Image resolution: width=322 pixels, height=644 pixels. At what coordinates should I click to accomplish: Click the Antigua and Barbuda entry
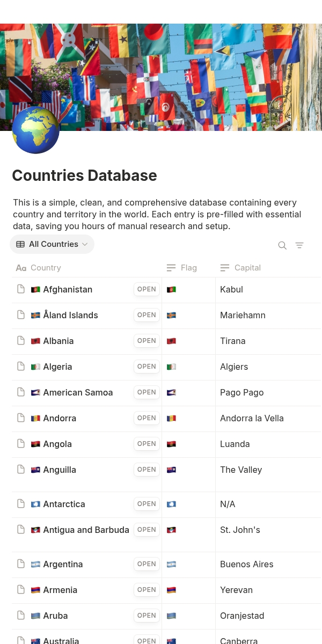click(86, 530)
